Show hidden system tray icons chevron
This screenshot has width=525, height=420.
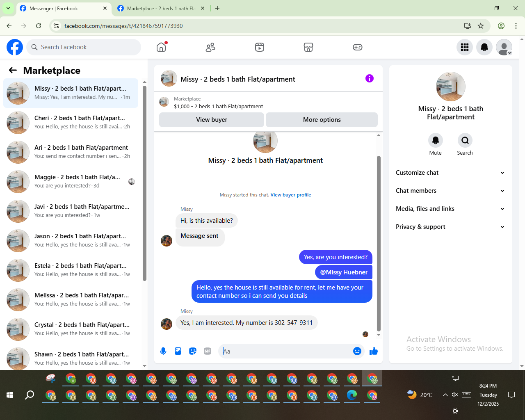[x=445, y=395]
